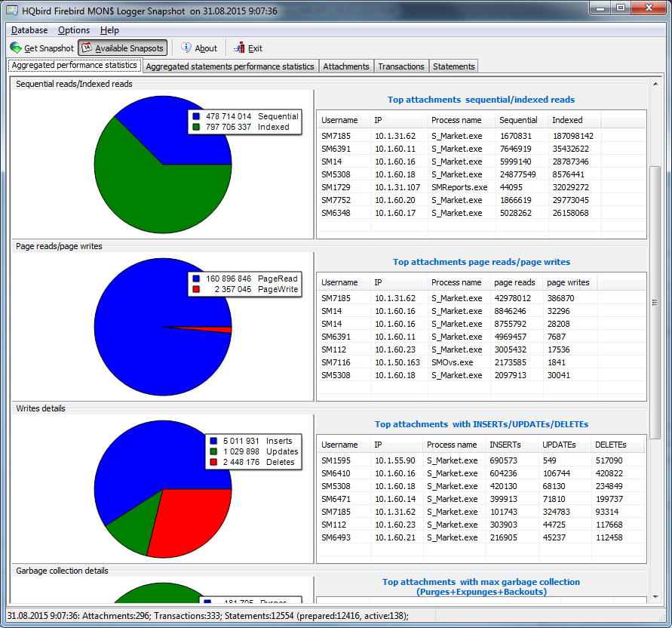Select the Statements tab
The width and height of the screenshot is (672, 628).
pos(454,66)
